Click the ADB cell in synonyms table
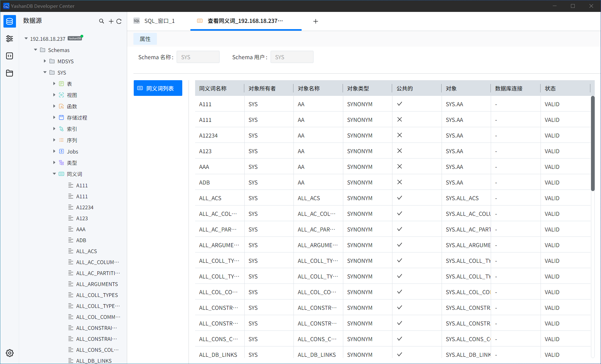The height and width of the screenshot is (364, 601). pos(220,182)
